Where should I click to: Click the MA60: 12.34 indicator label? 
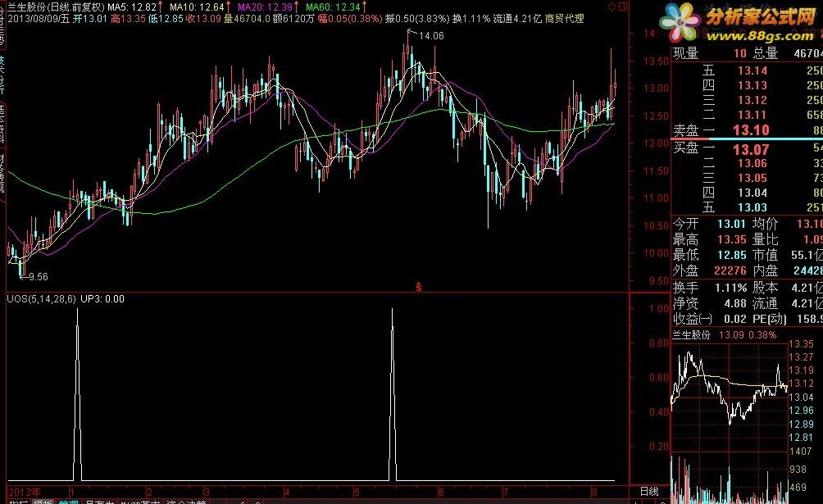point(333,7)
